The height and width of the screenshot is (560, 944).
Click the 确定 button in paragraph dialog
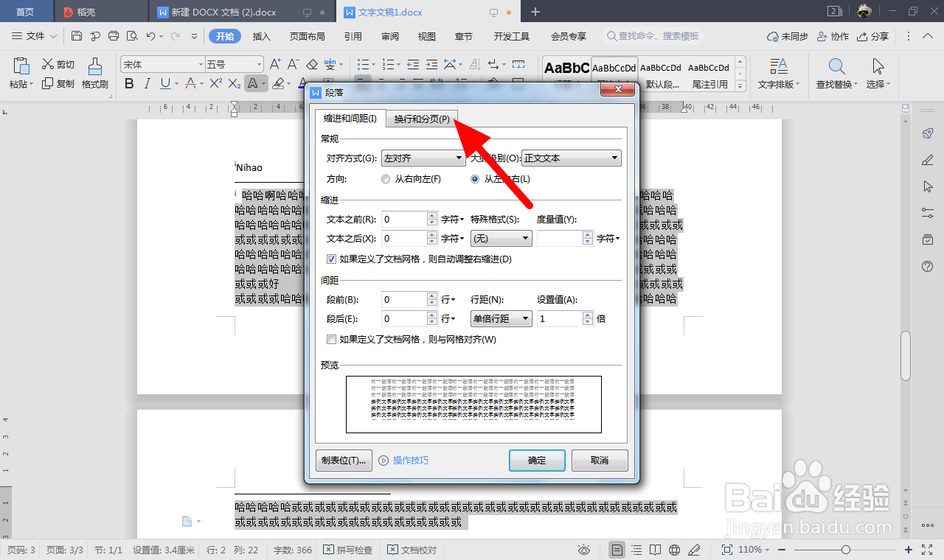[x=537, y=461]
